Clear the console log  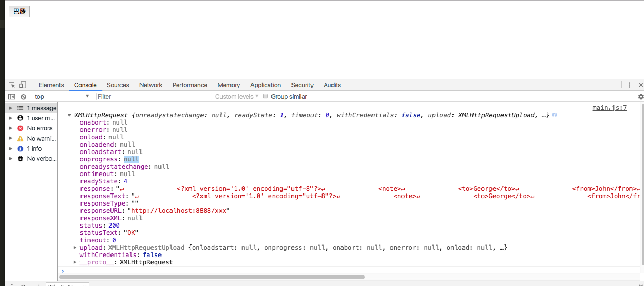tap(23, 97)
